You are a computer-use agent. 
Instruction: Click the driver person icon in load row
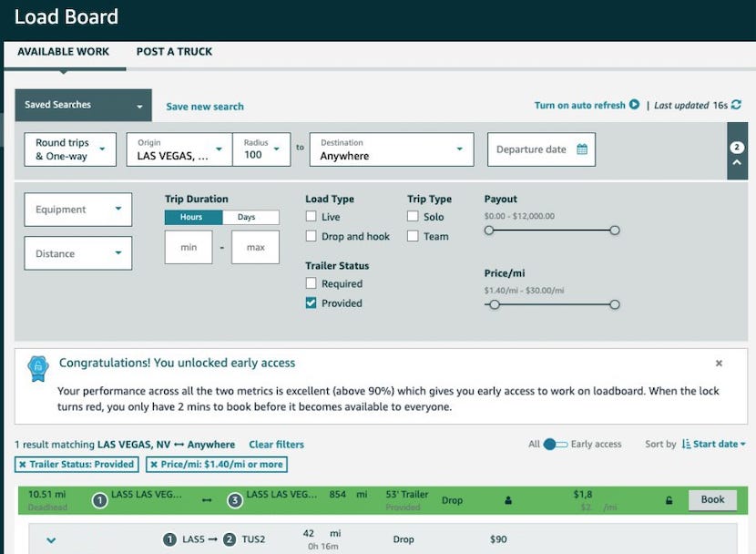508,500
